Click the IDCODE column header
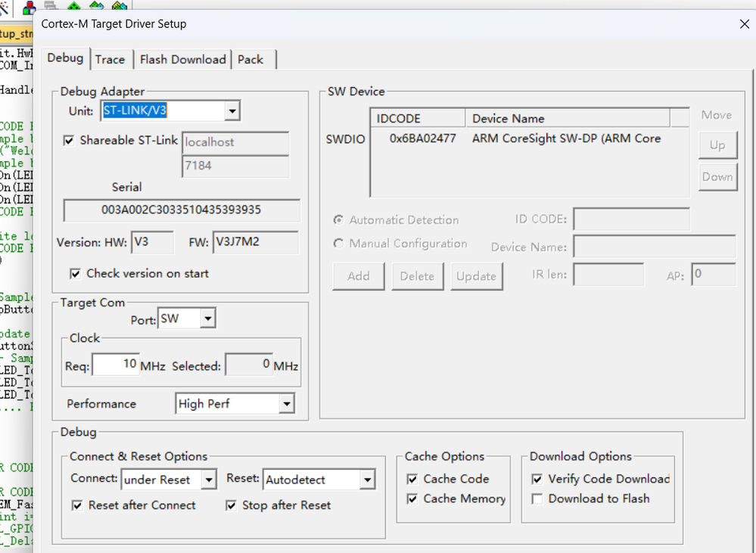Screen dimensions: 756x553 pos(418,118)
